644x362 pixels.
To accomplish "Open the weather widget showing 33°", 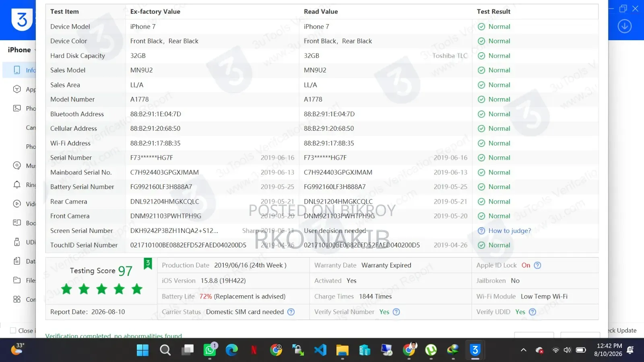I will 17,349.
